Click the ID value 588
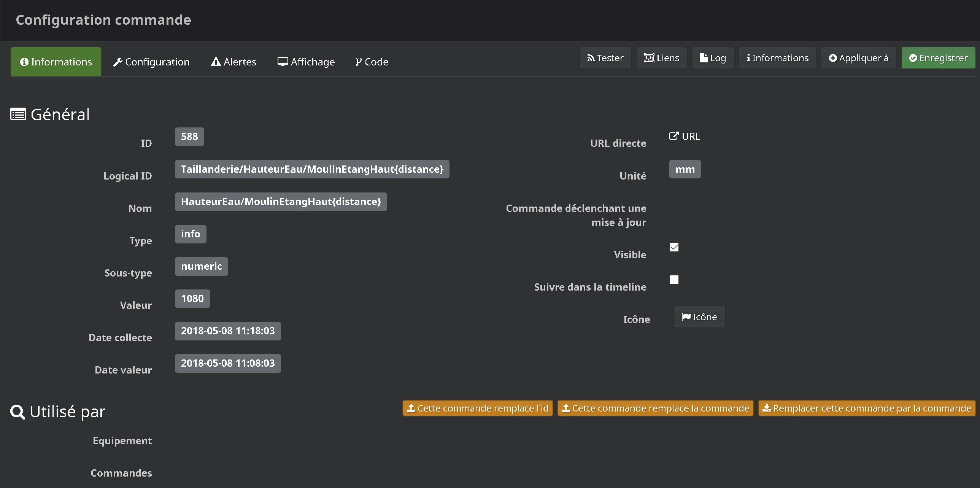980x488 pixels. click(x=189, y=137)
